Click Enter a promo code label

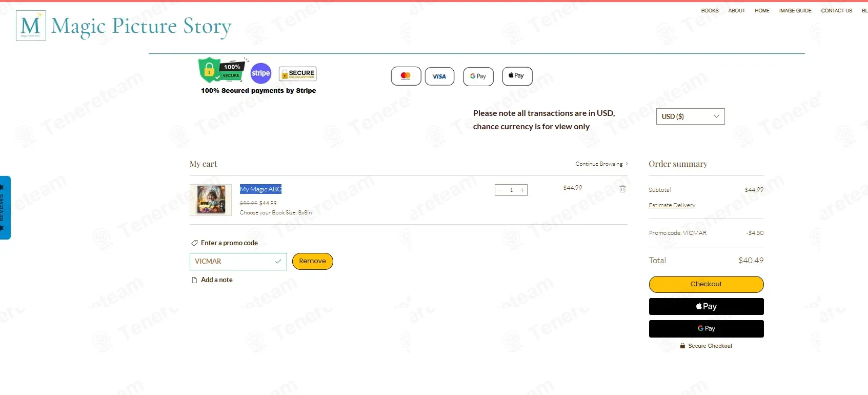[x=229, y=243]
